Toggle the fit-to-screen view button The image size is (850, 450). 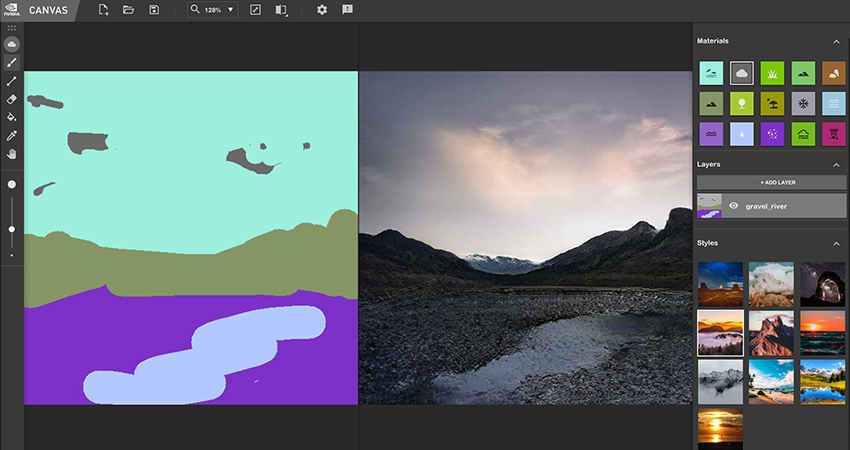[255, 10]
